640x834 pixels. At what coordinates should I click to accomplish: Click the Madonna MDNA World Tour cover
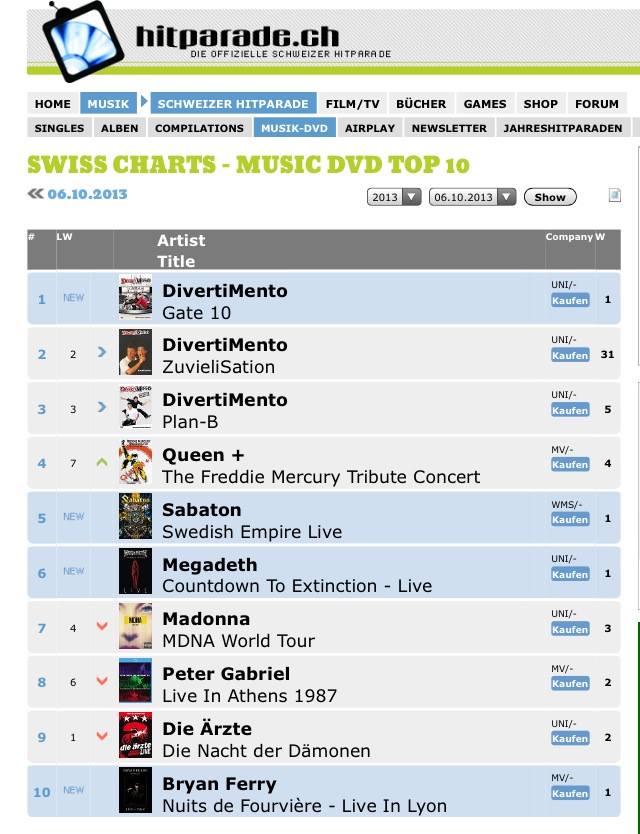135,627
